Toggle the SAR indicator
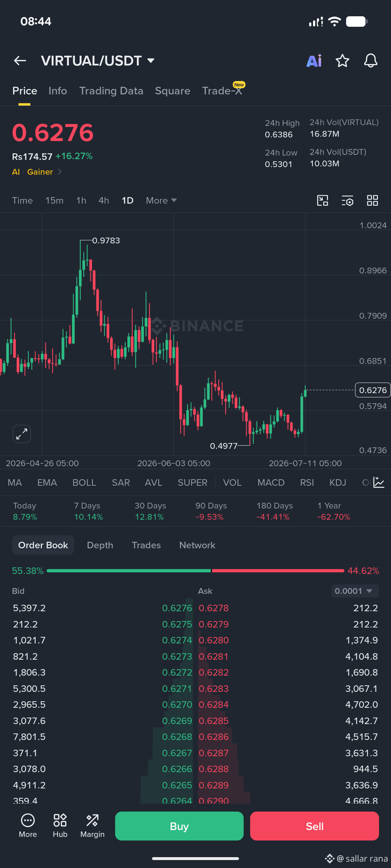Image resolution: width=391 pixels, height=868 pixels. point(121,482)
